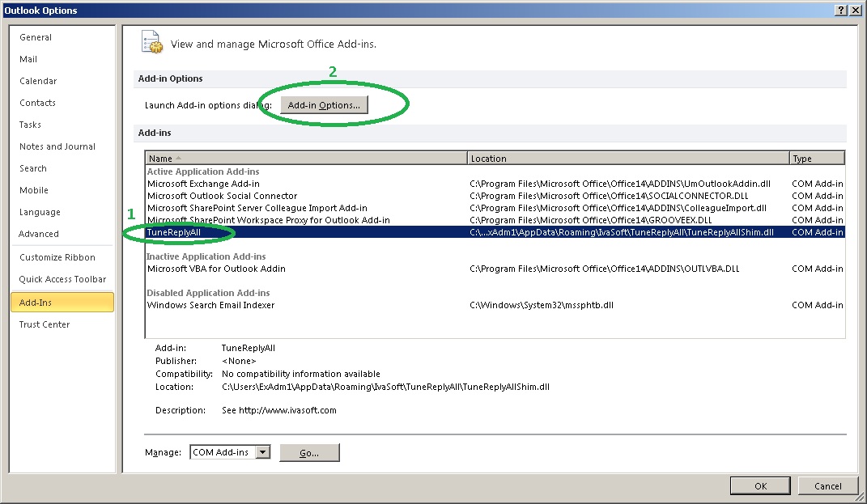Click the Add-ins header icon
Image resolution: width=867 pixels, height=504 pixels.
152,43
